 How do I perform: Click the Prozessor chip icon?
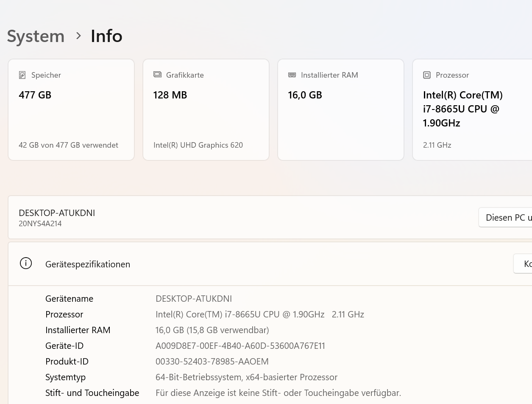pos(427,75)
